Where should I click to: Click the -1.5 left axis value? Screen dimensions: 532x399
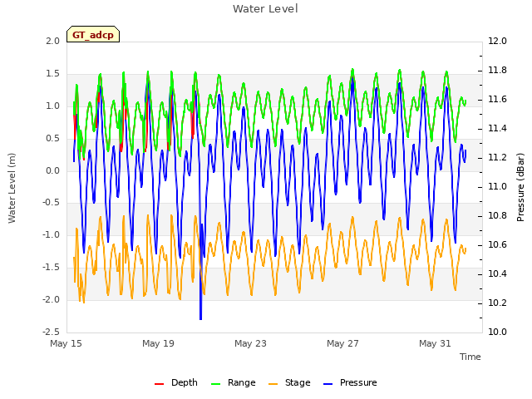click(52, 268)
